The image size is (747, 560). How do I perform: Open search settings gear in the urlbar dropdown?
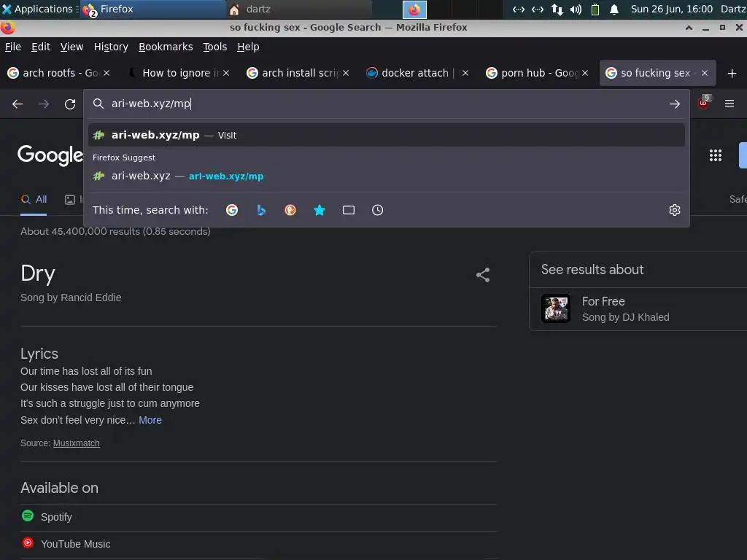675,210
